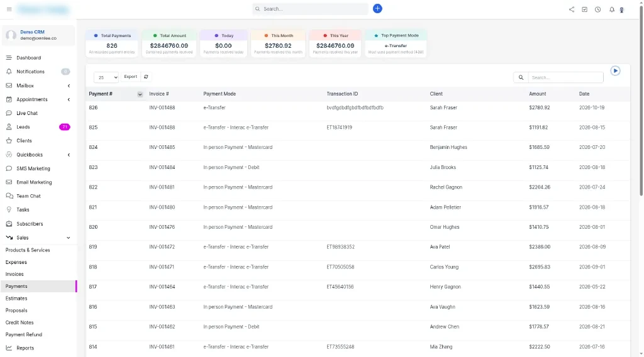Screen dimensions: 644x357
Task: Expand the Appointments submenu chevron
Action: [69, 100]
